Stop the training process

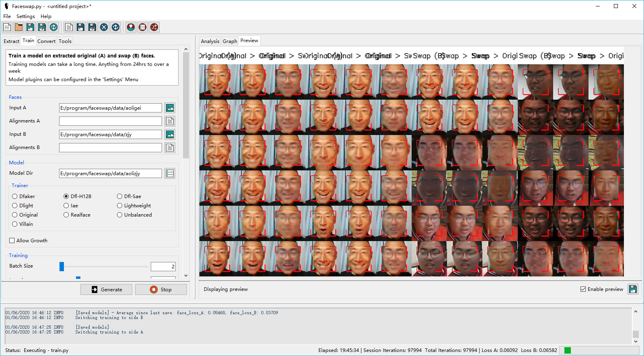point(161,290)
